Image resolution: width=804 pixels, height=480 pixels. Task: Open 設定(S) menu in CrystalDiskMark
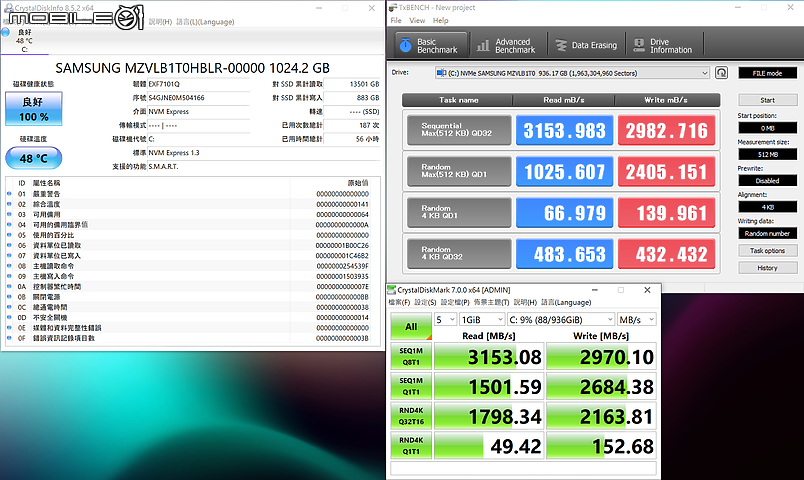coord(425,303)
